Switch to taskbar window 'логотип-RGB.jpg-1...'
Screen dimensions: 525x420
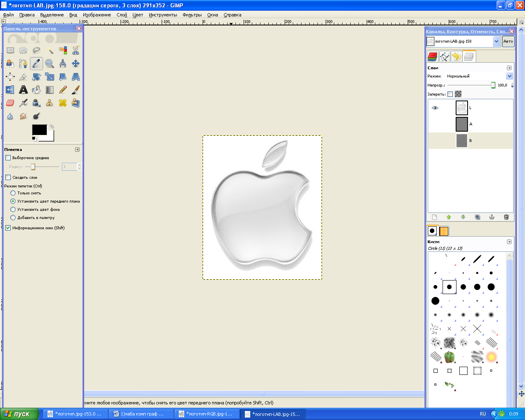click(x=207, y=414)
